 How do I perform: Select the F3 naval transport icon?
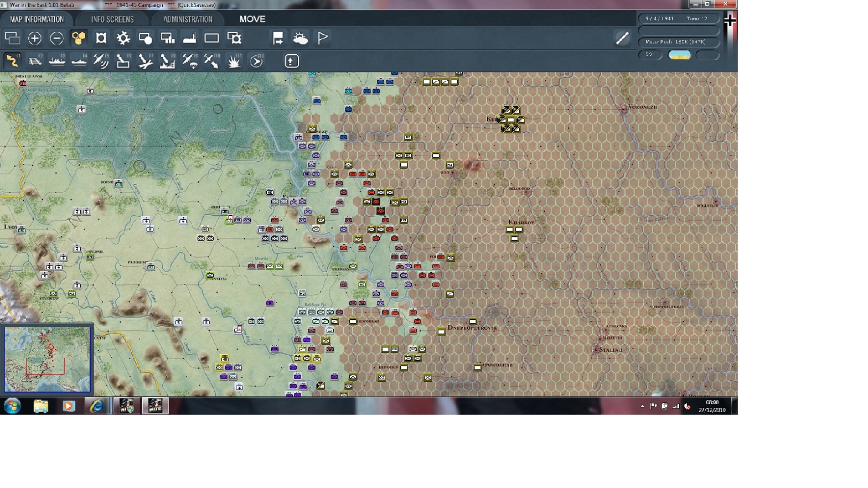[x=57, y=61]
